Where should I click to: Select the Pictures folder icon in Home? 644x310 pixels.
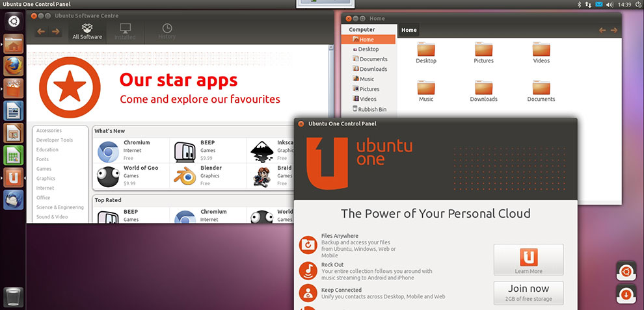click(x=483, y=53)
